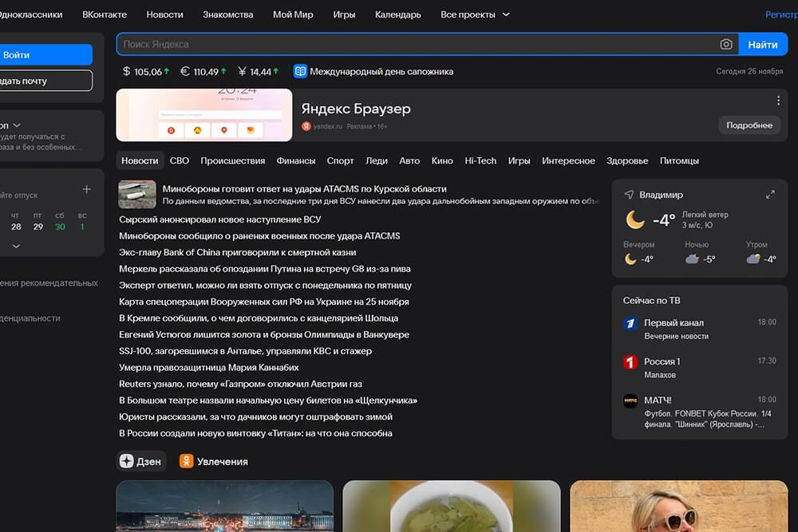This screenshot has height=532, width=798.
Task: Open Календарь in the top navigation
Action: [397, 14]
